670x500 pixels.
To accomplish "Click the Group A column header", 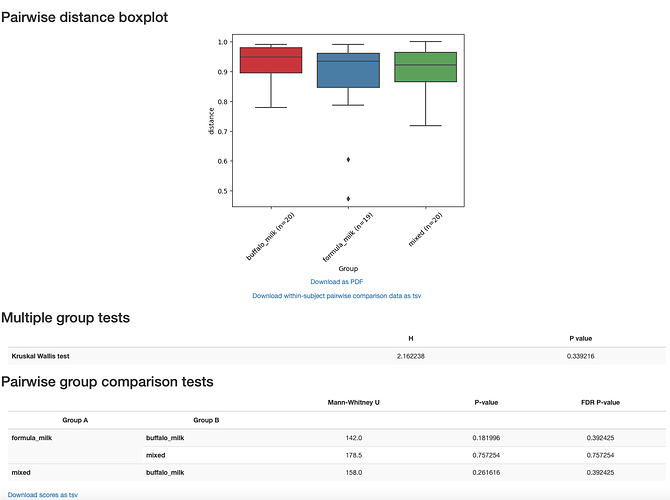I will pos(76,421).
